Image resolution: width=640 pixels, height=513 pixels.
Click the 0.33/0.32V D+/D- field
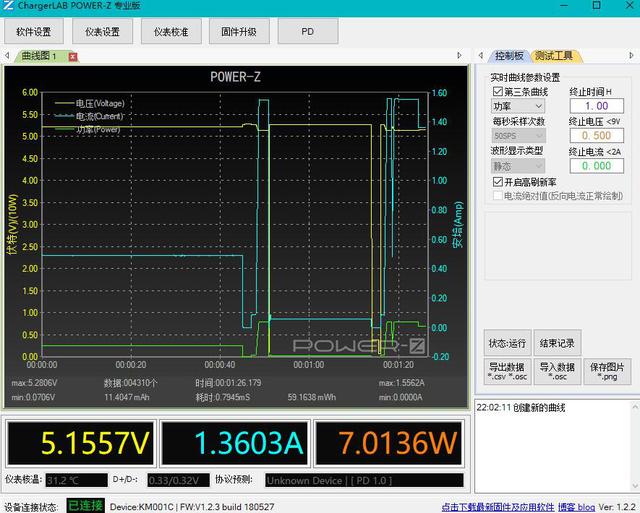[178, 480]
